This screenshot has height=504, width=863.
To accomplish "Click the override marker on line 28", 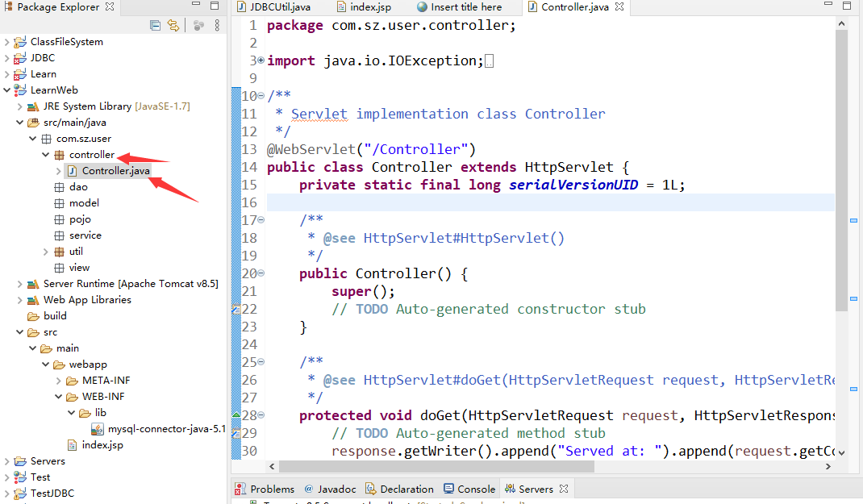I will pyautogui.click(x=236, y=414).
